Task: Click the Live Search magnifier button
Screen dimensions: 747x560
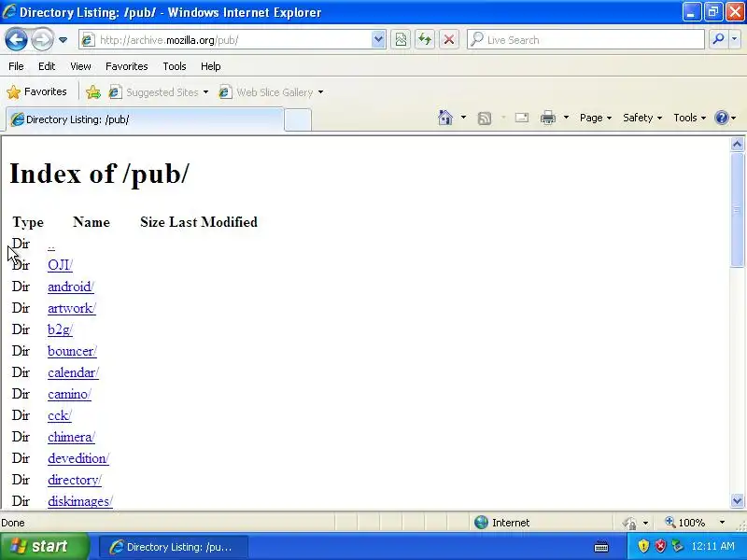Action: point(718,40)
